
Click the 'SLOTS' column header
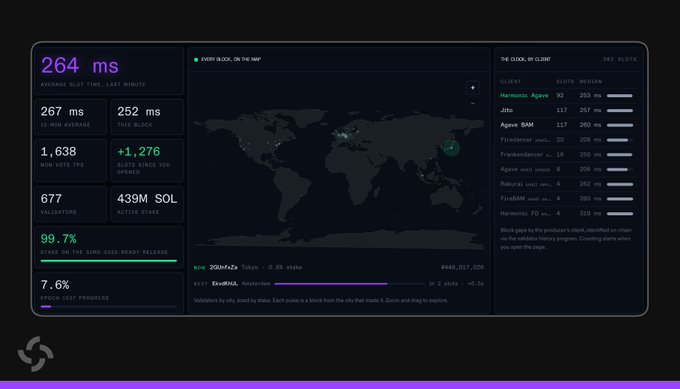[565, 82]
